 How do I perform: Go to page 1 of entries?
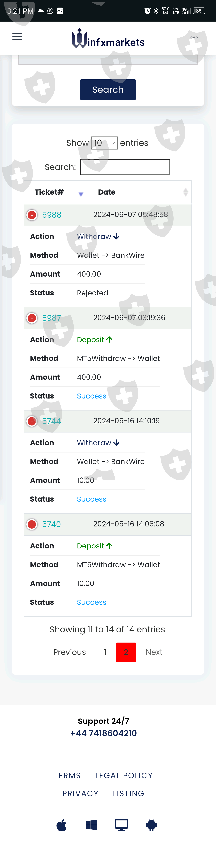click(x=105, y=652)
